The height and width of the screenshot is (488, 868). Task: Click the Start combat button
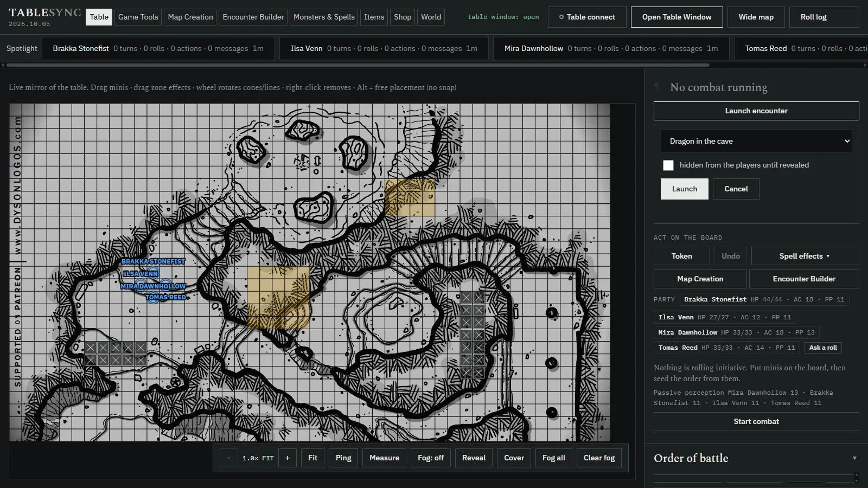(x=756, y=421)
